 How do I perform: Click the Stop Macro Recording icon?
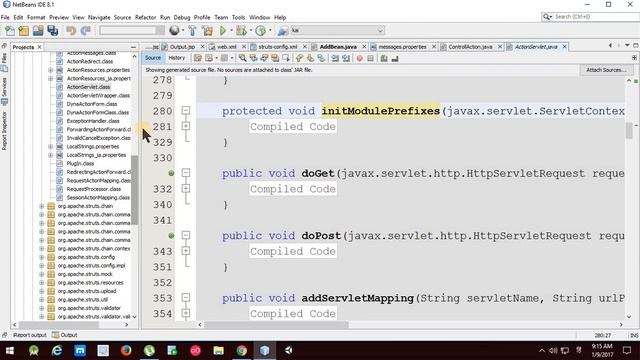click(x=370, y=58)
